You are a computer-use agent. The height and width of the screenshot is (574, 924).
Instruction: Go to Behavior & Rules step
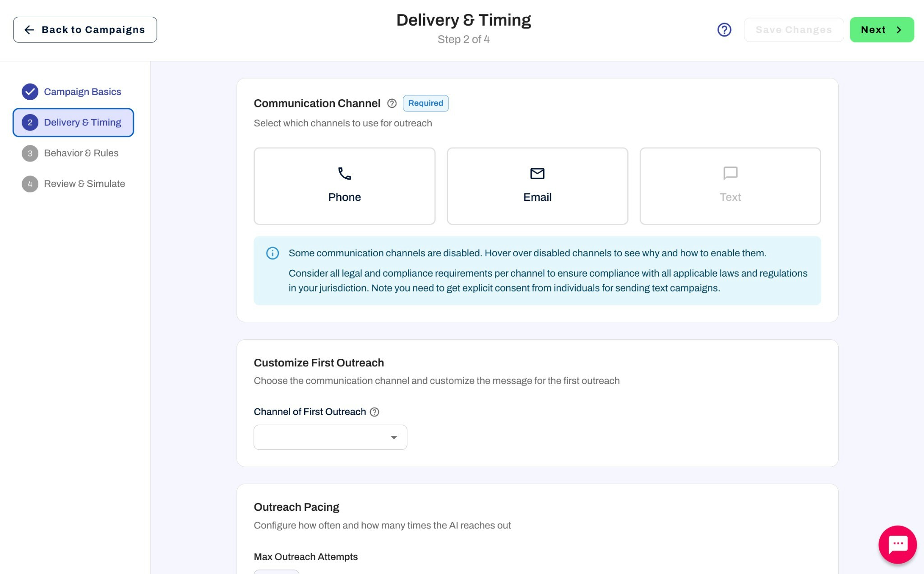click(81, 153)
